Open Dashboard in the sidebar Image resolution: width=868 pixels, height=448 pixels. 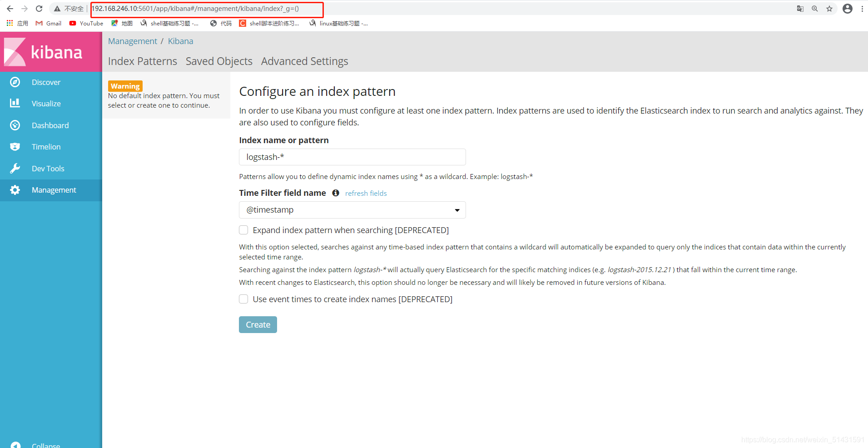tap(51, 125)
